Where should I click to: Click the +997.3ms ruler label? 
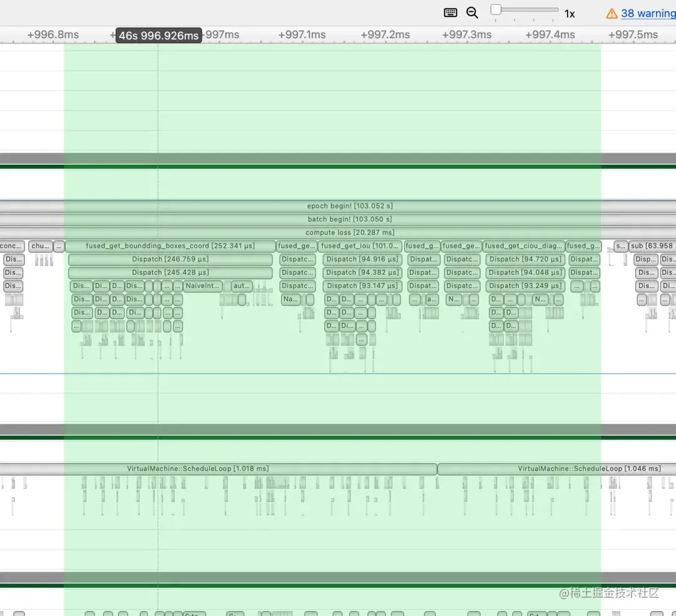pos(467,35)
